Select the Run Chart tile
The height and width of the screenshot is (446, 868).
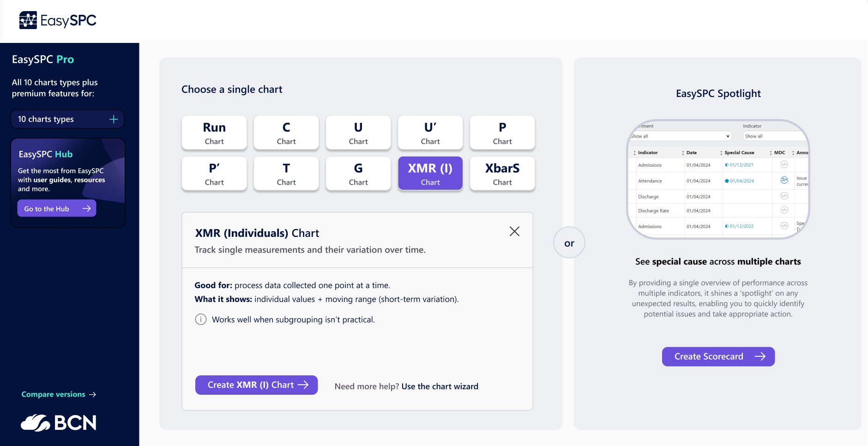pos(214,133)
